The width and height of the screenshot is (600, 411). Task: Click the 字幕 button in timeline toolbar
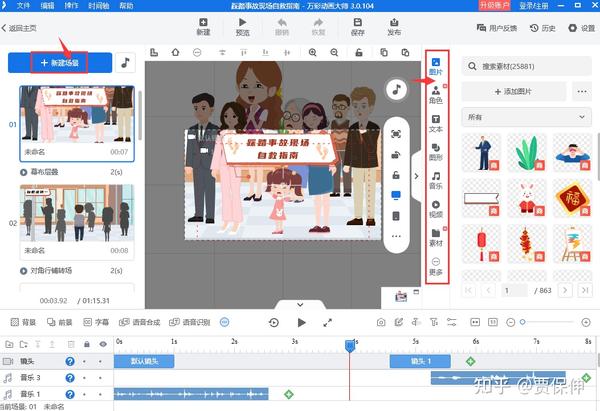[x=96, y=322]
